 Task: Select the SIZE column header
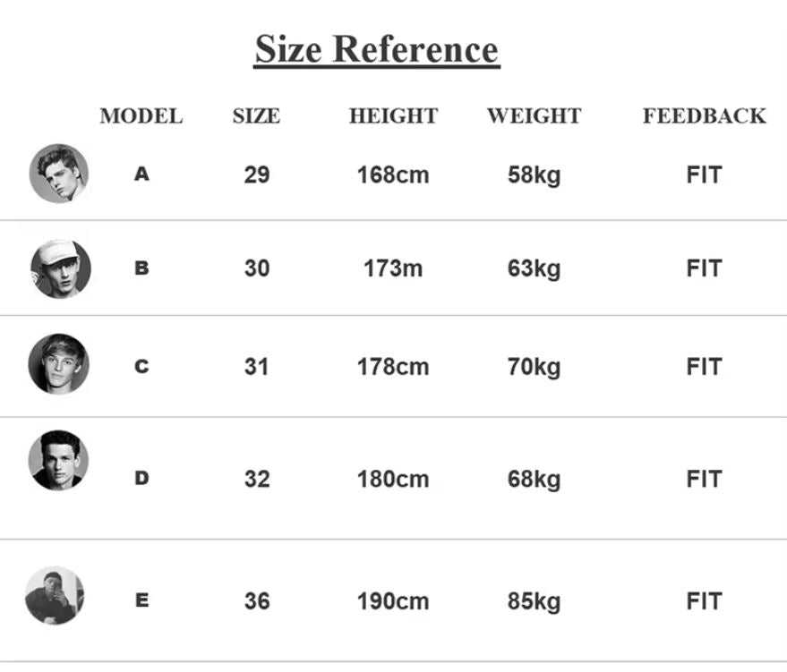pyautogui.click(x=256, y=116)
